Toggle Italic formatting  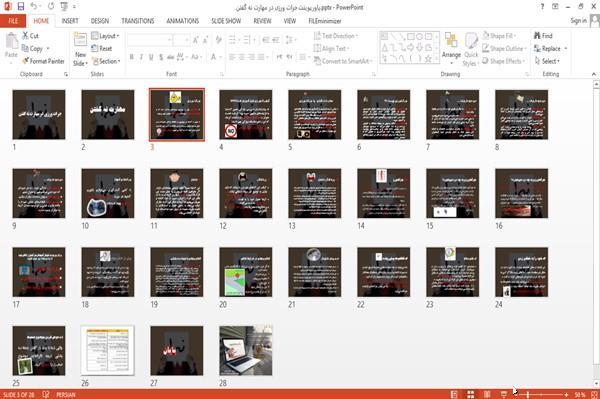pos(141,57)
